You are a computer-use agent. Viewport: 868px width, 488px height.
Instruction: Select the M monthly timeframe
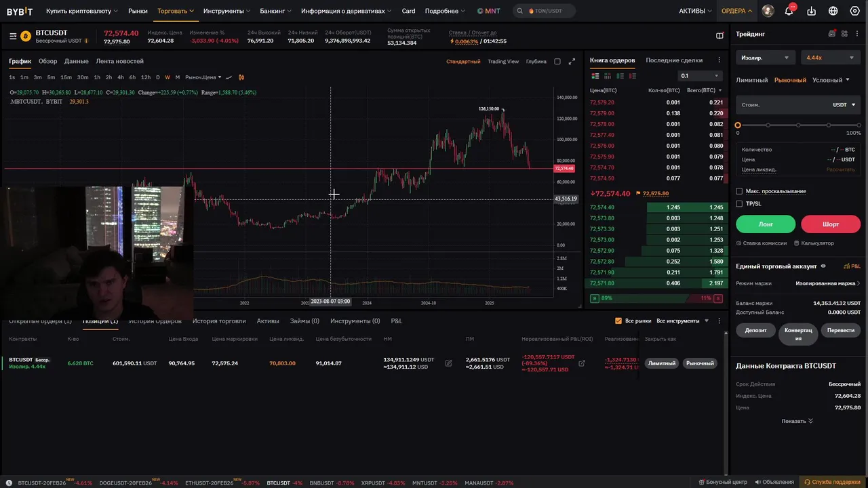[178, 77]
